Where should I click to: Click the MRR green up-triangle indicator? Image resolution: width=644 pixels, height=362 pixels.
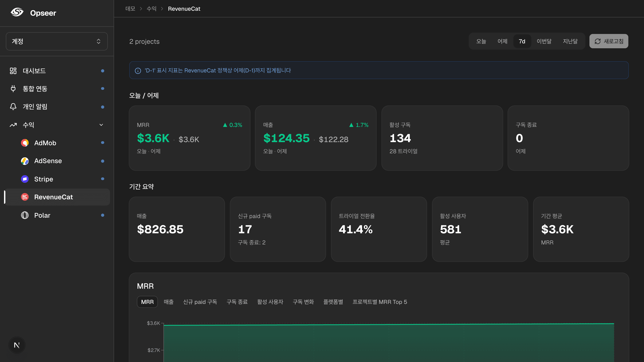(x=225, y=125)
